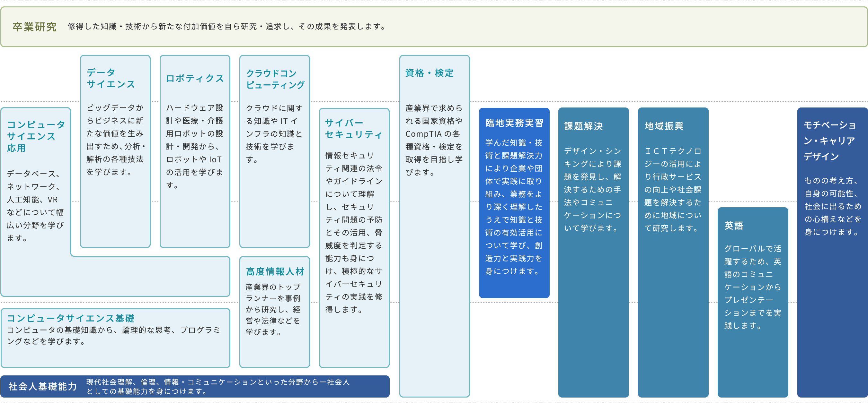Screen dimensions: 868x403
Task: Click the 資格・検定 column heading
Action: click(x=429, y=73)
